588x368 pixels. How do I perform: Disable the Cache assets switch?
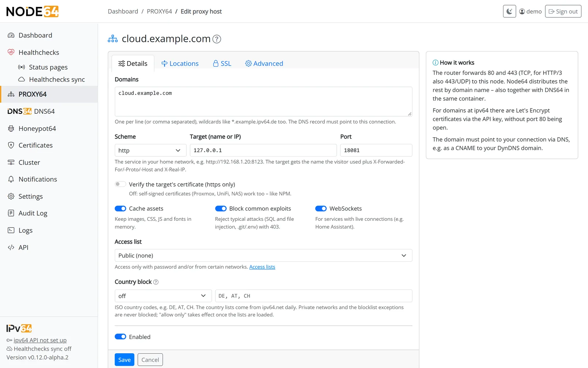coord(120,208)
